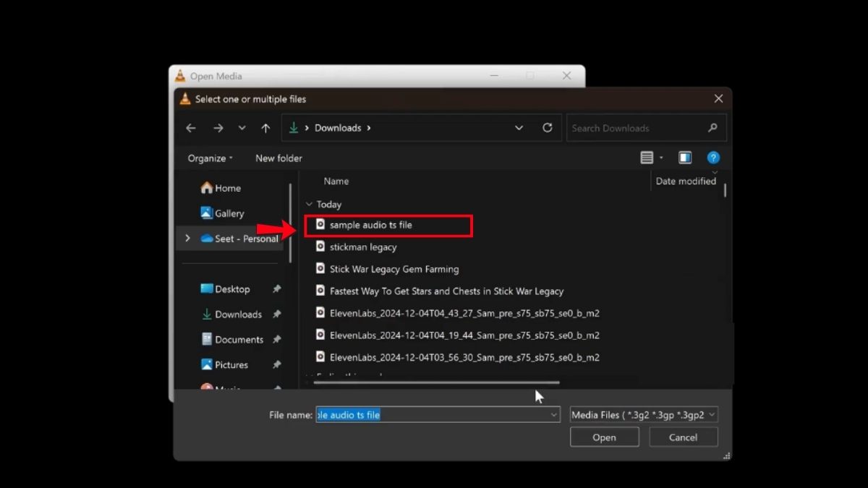Click the pin icon beside Documents
868x488 pixels.
[276, 340]
